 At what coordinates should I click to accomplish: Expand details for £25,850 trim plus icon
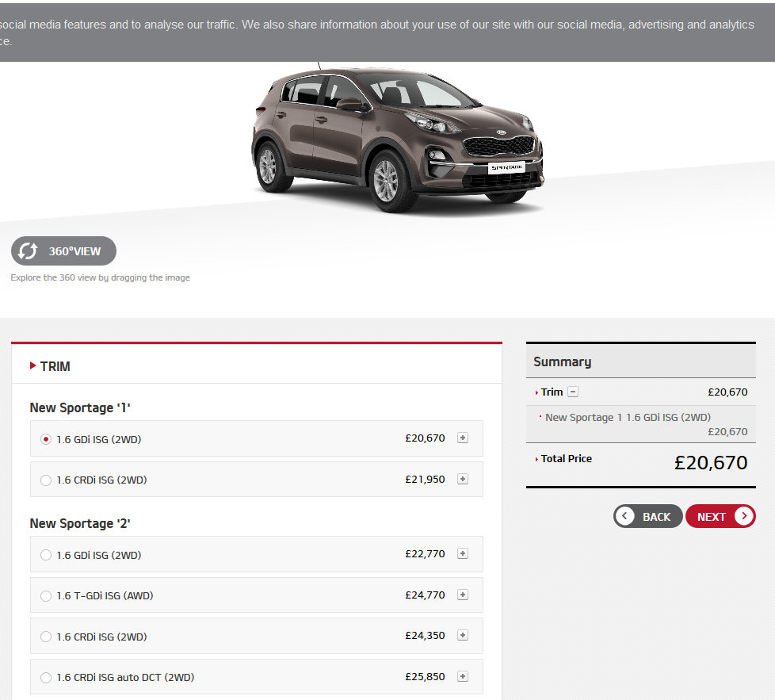click(x=463, y=676)
